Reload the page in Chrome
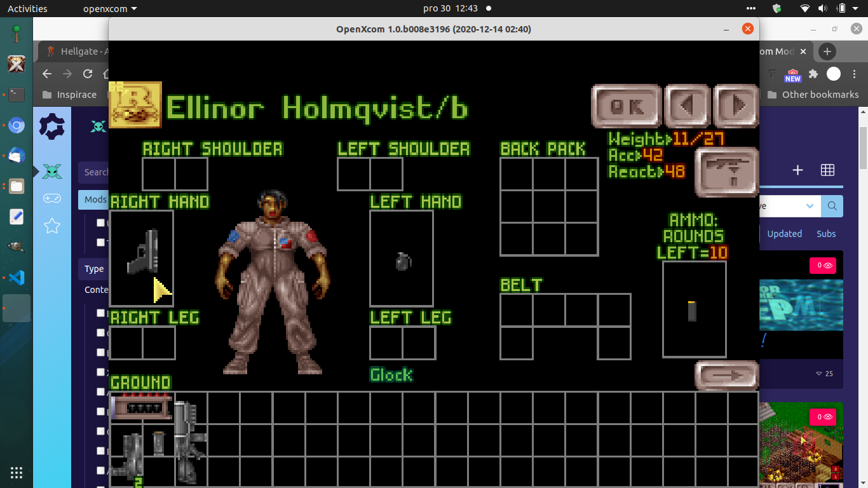Viewport: 868px width, 488px height. click(88, 74)
